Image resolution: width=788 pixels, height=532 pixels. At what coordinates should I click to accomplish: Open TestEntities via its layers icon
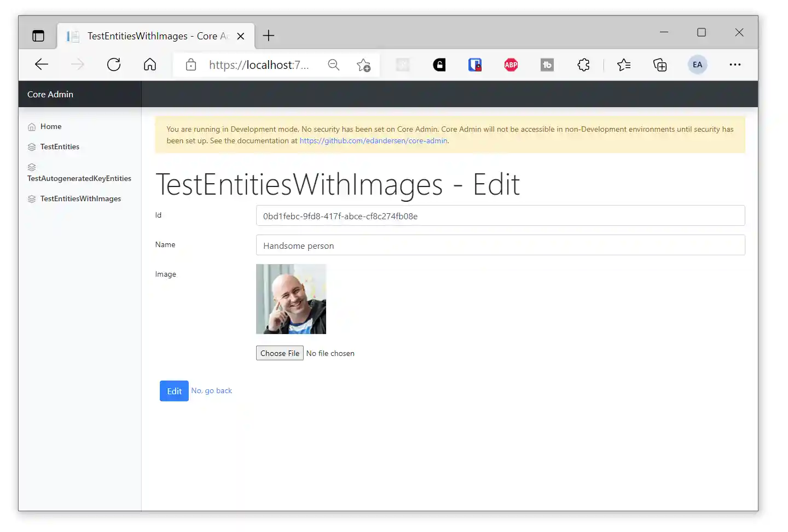pos(31,147)
